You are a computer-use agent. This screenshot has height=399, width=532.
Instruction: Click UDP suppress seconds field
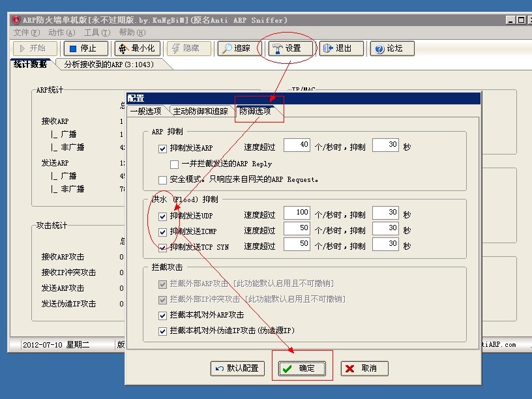[385, 213]
